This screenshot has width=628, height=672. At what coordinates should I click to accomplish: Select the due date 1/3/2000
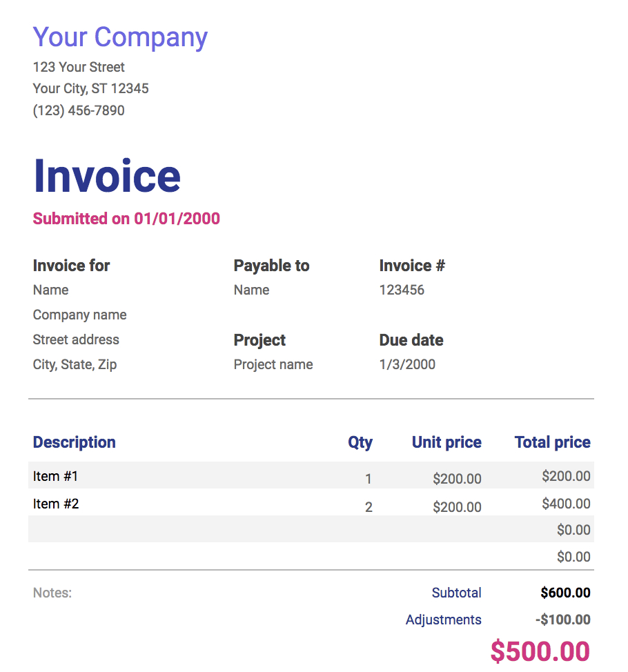click(x=407, y=364)
